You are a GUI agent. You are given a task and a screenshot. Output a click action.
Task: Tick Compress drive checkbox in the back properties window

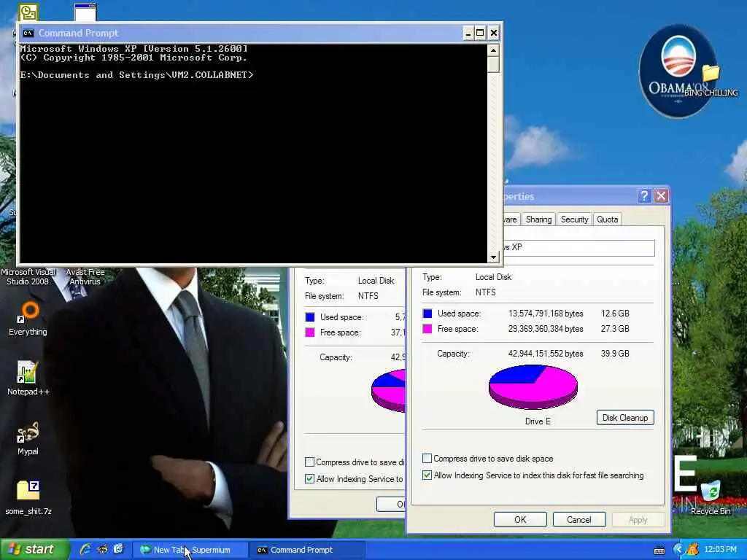pos(309,462)
